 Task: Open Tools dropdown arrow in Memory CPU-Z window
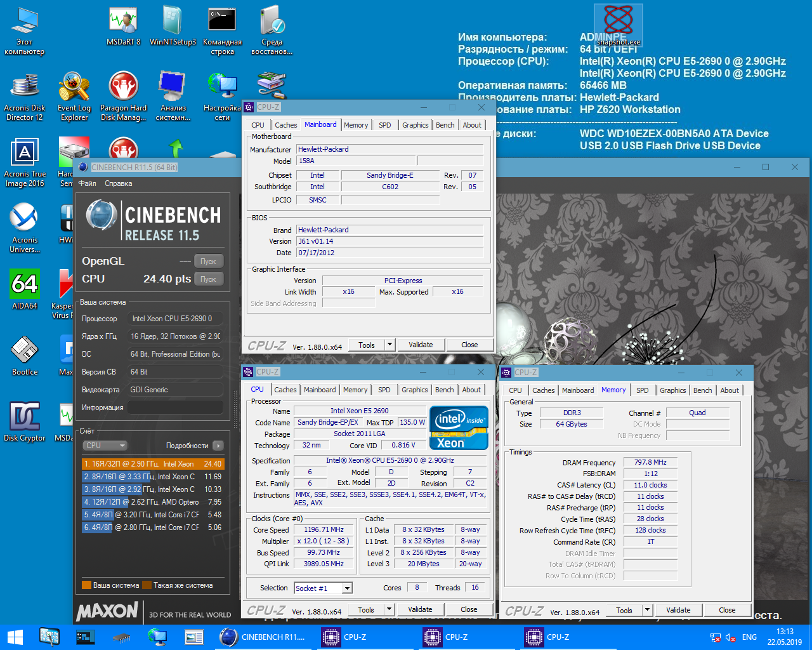point(648,610)
